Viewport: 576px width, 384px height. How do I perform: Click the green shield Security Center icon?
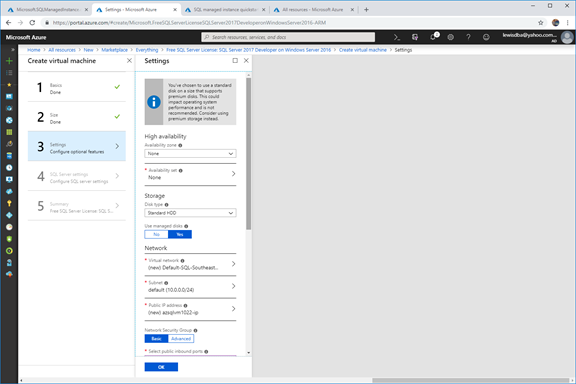tap(9, 239)
